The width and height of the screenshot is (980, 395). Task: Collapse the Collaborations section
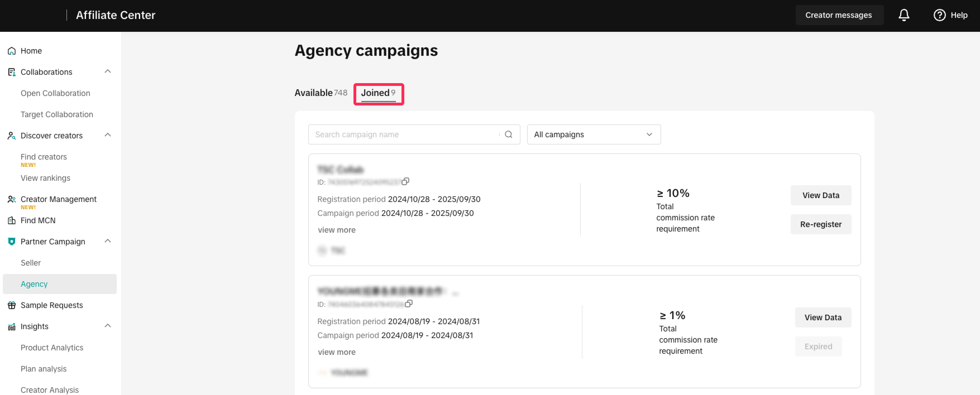pyautogui.click(x=108, y=71)
